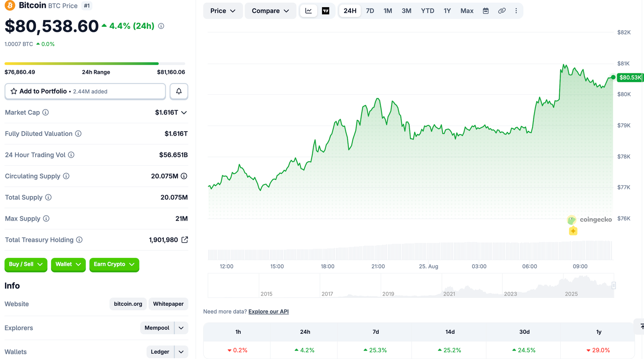Open Total Treasury Holding external link icon
Image resolution: width=644 pixels, height=359 pixels.
point(184,240)
